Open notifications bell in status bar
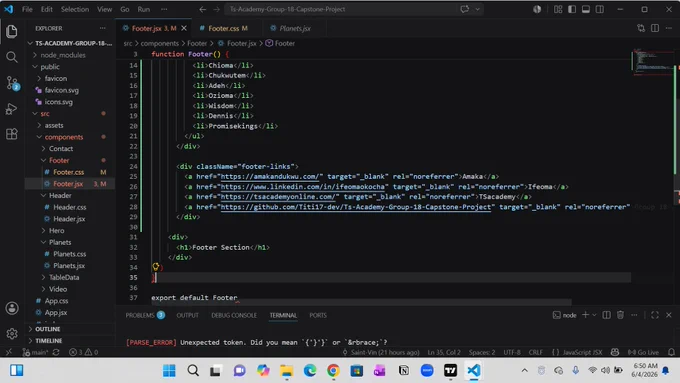This screenshot has height=383, width=680. click(671, 352)
